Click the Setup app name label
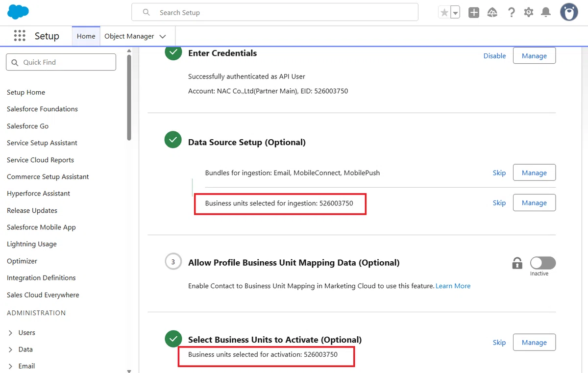The height and width of the screenshot is (373, 588). [47, 36]
